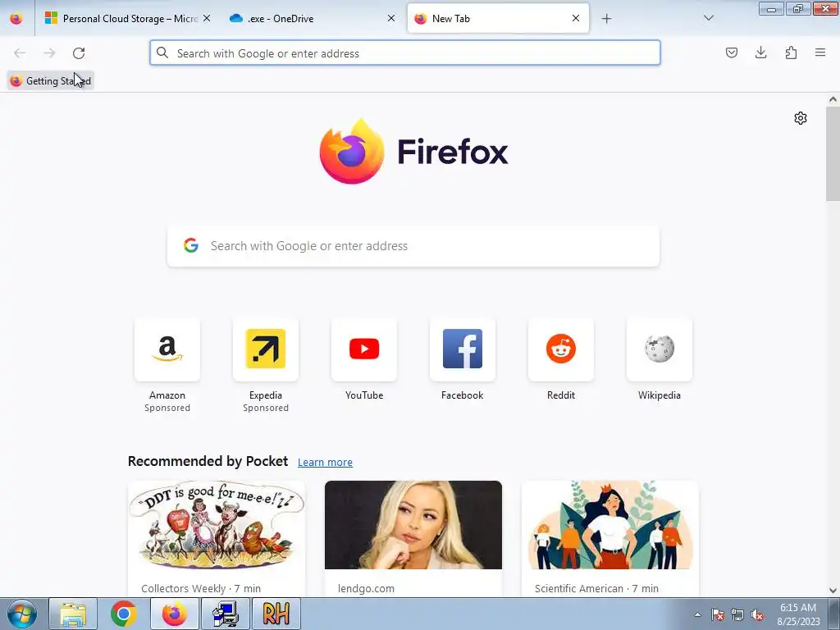Click the Recommended by Pocket heading

pos(208,461)
